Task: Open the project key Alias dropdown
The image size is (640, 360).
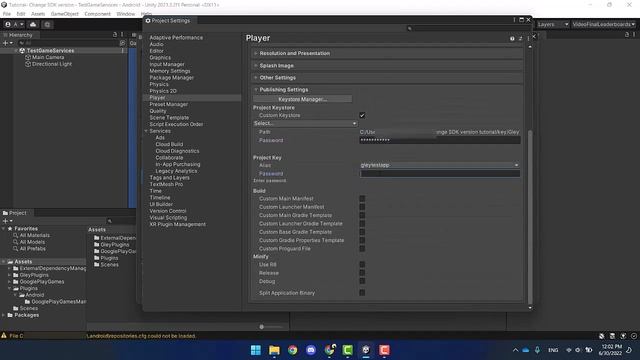Action: (x=440, y=165)
